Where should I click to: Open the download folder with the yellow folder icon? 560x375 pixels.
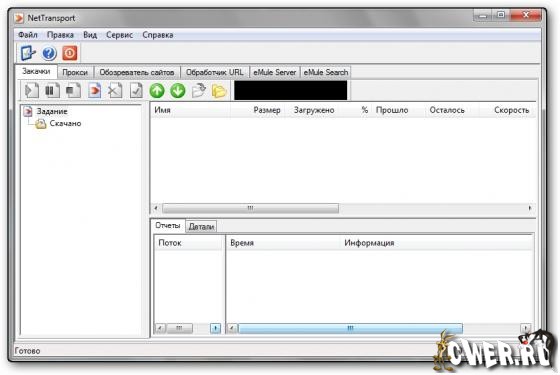pyautogui.click(x=219, y=91)
